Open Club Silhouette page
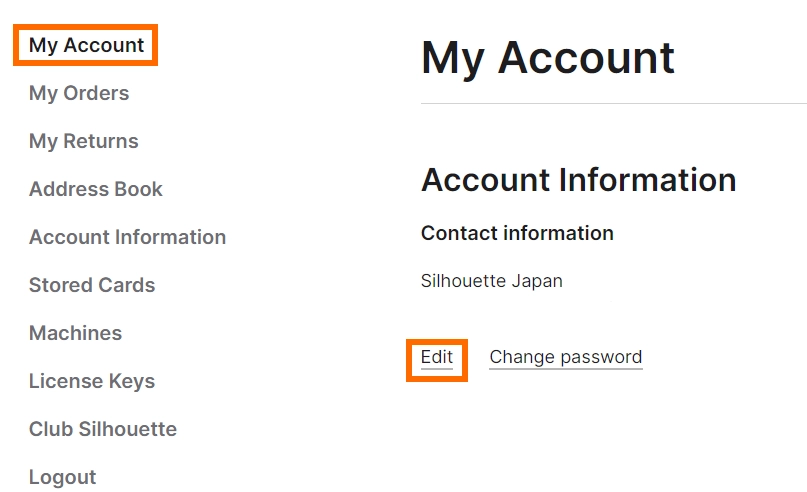Screen dimensions: 807x492 (x=103, y=429)
